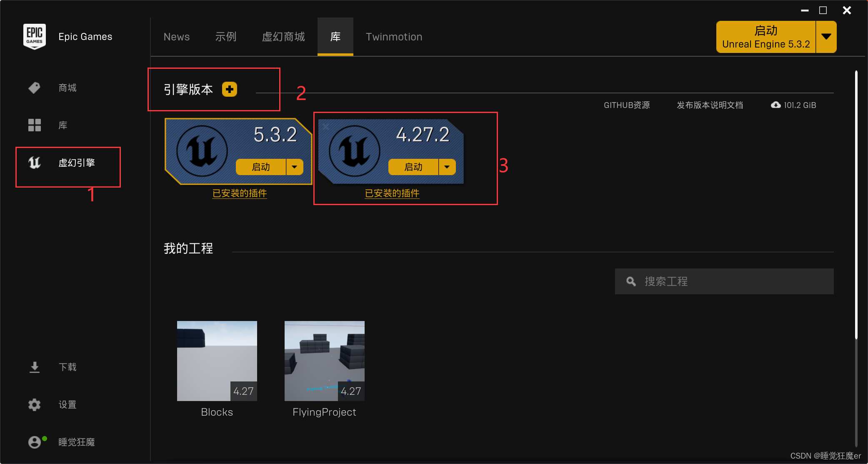This screenshot has height=464, width=868.
Task: Click the FlyingProject name label
Action: tap(325, 412)
